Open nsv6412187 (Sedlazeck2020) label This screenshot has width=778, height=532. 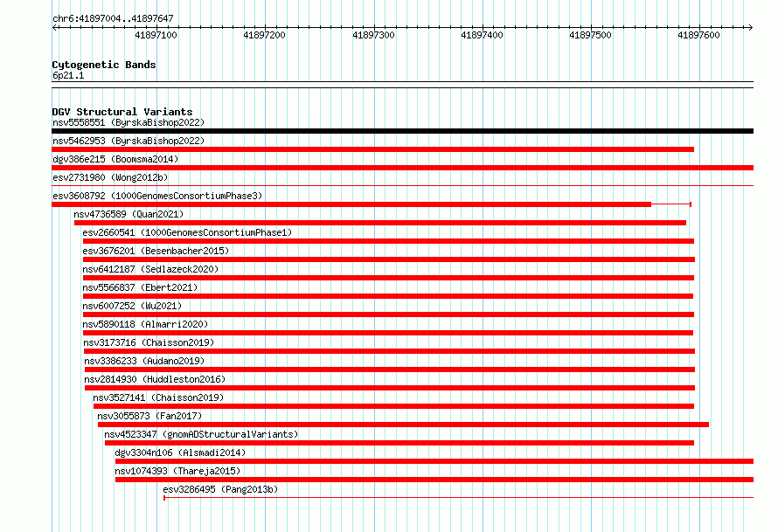[x=151, y=269]
